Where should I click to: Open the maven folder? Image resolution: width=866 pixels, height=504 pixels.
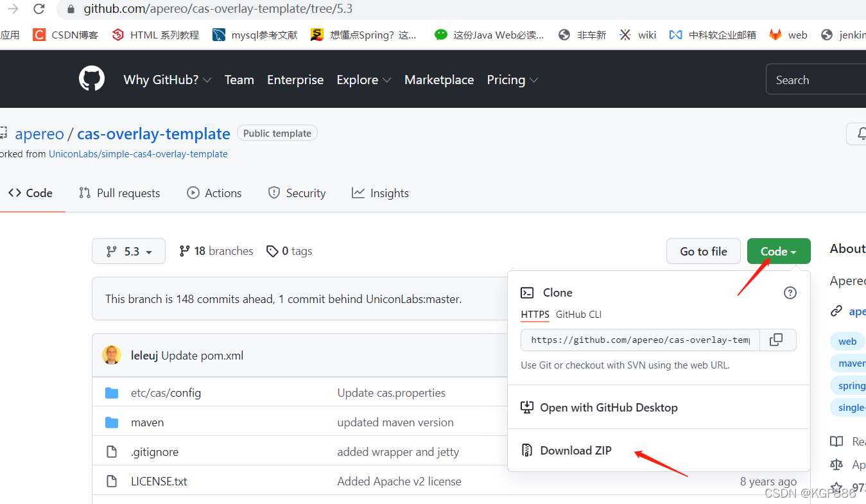pos(147,422)
